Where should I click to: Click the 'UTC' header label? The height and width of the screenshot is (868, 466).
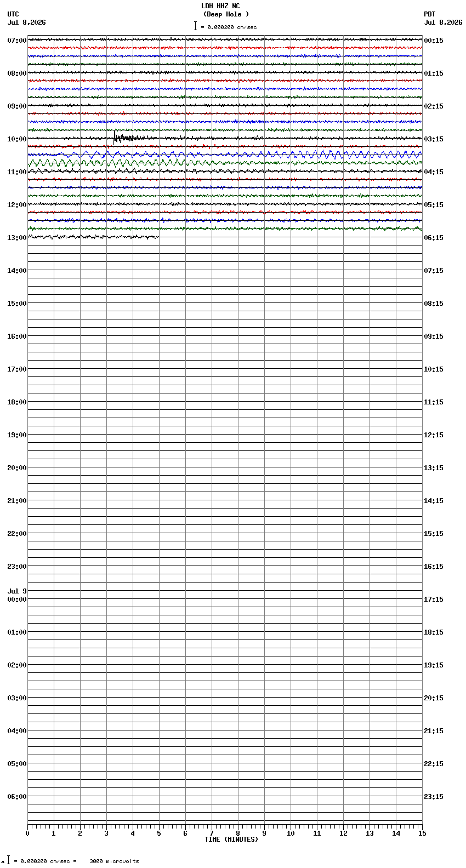coord(13,14)
